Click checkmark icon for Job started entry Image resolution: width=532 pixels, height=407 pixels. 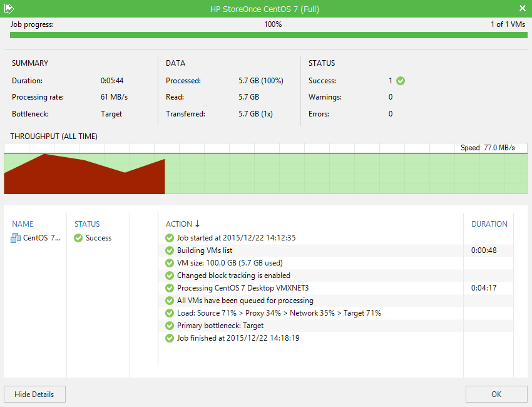pyautogui.click(x=170, y=238)
